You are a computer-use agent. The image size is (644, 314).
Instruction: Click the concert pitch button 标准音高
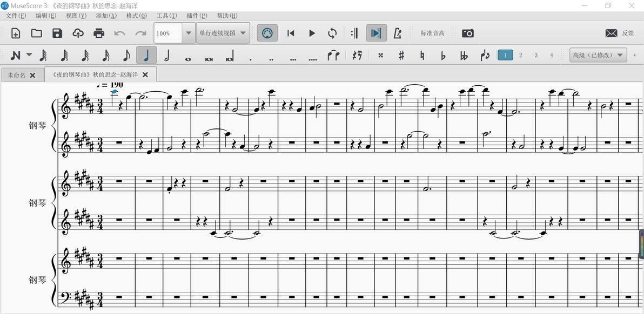tap(432, 33)
